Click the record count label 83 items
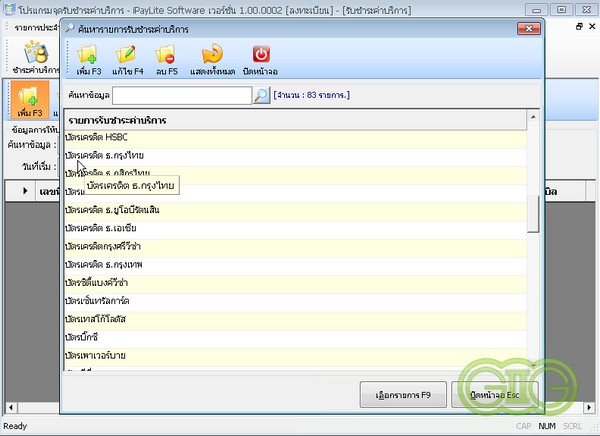Screen dimensions: 600x436 tap(311, 95)
